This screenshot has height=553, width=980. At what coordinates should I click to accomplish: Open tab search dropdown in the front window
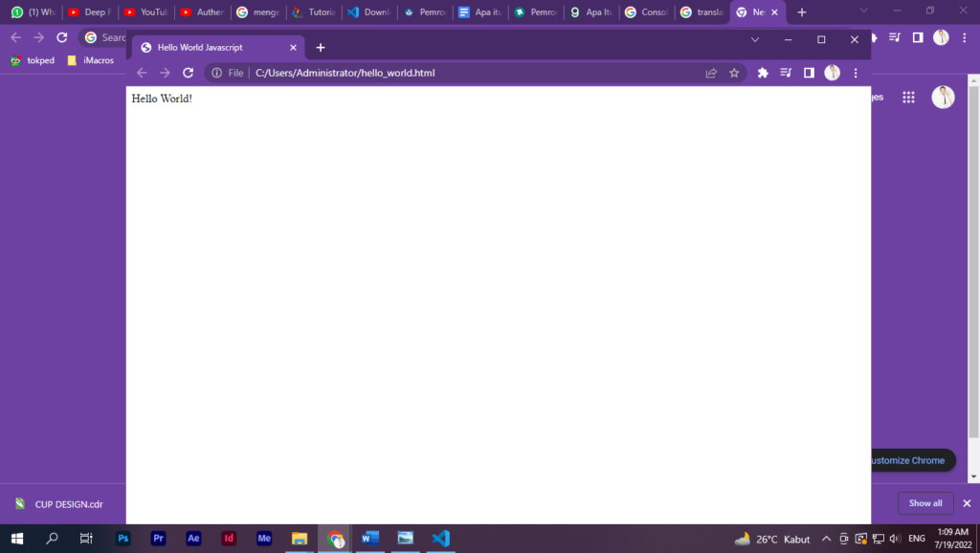(755, 39)
